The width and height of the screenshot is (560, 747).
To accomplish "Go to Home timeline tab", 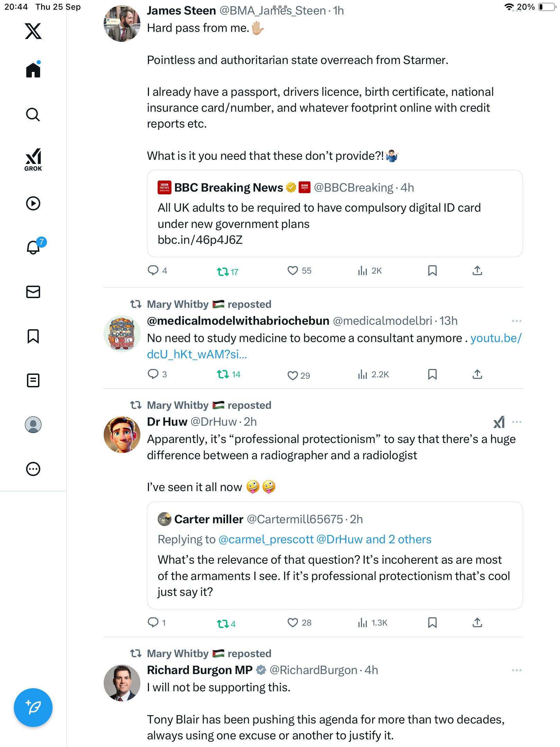I will [x=33, y=70].
